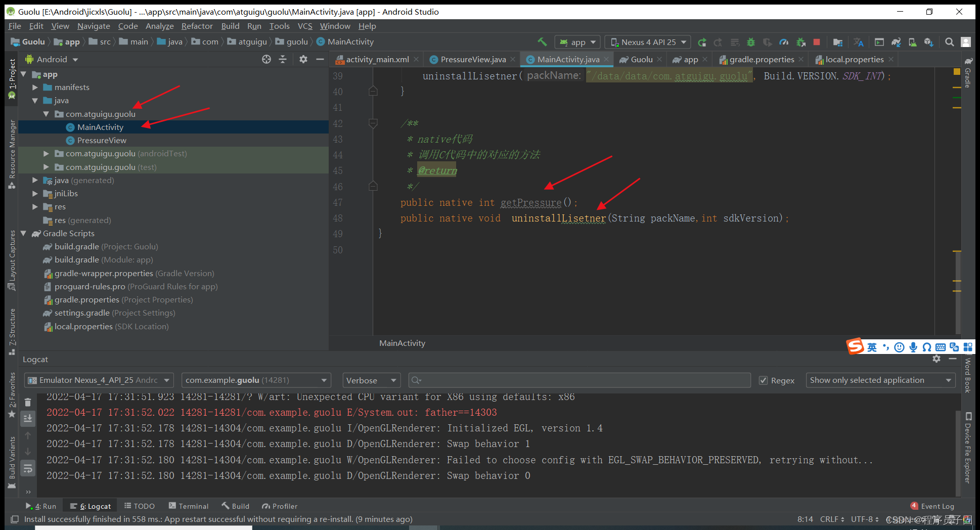Click the Search Everywhere magnifier icon
Viewport: 980px width, 530px height.
pos(950,42)
